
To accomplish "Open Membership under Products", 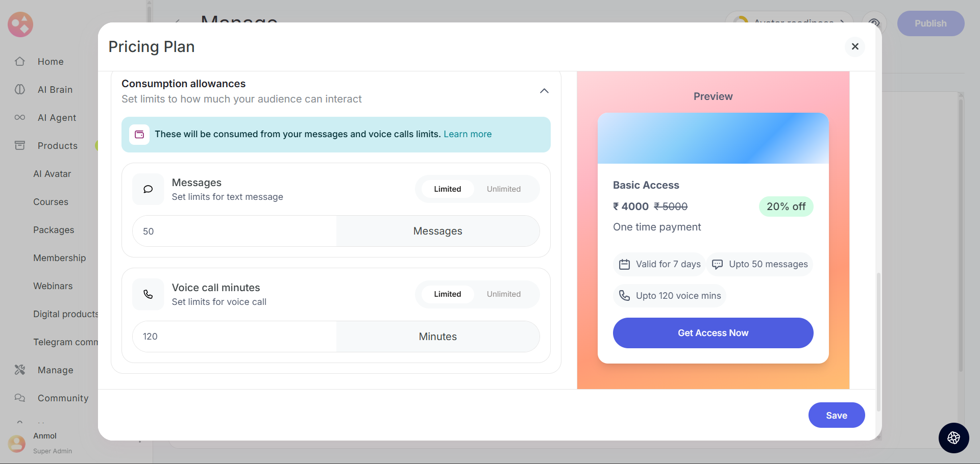I will 59,258.
